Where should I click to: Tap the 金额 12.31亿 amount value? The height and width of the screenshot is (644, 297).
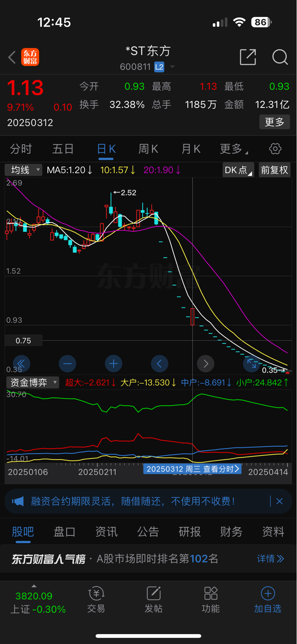coord(257,104)
